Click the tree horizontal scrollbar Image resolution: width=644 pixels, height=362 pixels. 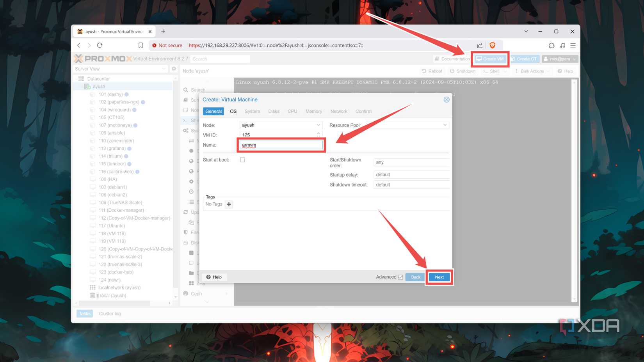point(114,303)
